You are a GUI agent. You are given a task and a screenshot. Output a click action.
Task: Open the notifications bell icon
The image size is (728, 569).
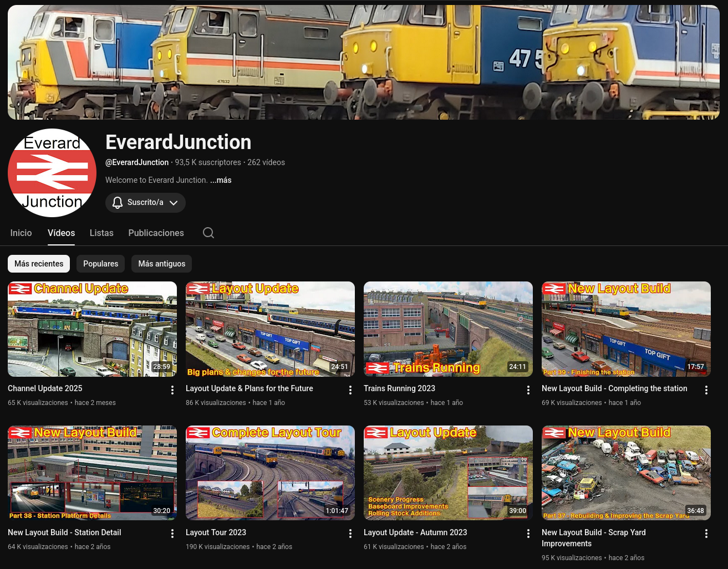[x=118, y=202]
